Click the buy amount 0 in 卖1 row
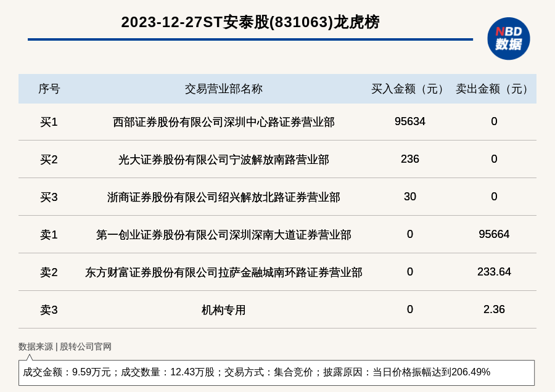Image resolution: width=555 pixels, height=392 pixels. point(410,234)
